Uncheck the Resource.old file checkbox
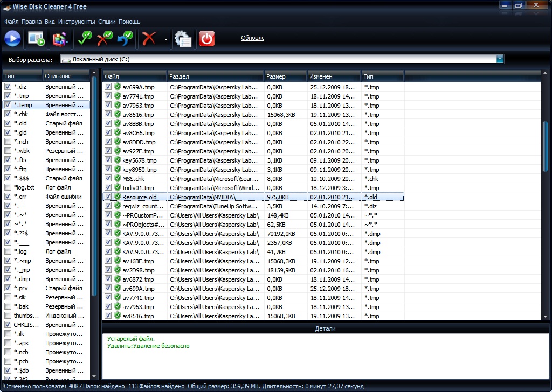This screenshot has height=392, width=552. point(108,197)
